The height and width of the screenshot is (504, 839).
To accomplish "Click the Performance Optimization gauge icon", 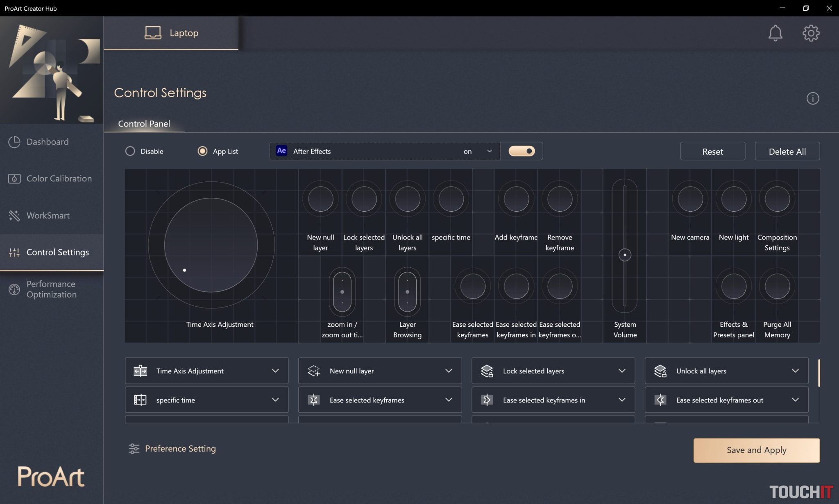I will (x=14, y=289).
